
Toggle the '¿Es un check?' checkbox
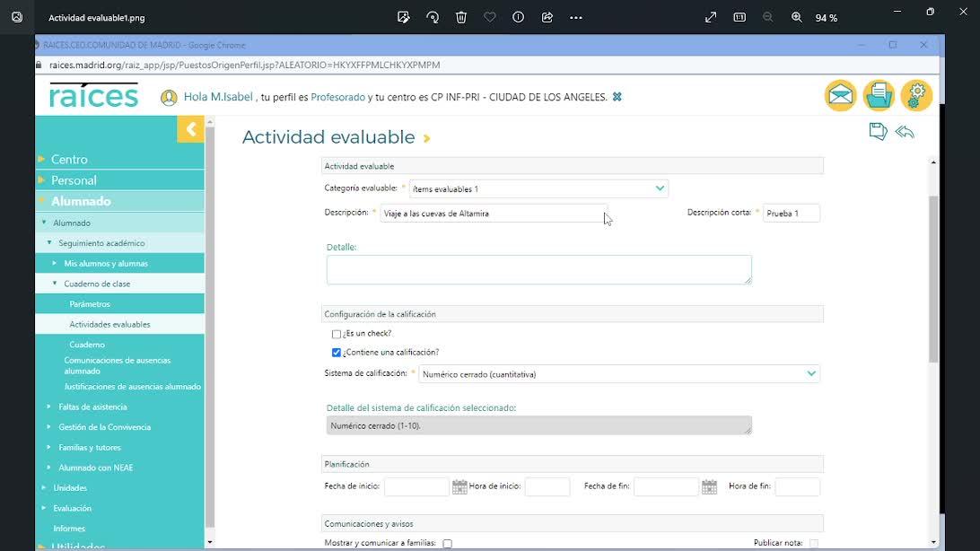coord(337,334)
